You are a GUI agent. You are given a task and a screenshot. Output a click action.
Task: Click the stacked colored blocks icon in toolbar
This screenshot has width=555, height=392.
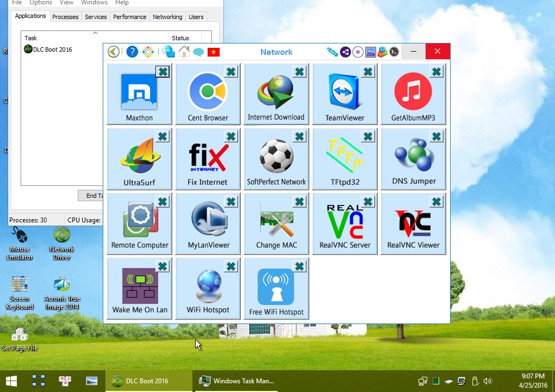382,52
